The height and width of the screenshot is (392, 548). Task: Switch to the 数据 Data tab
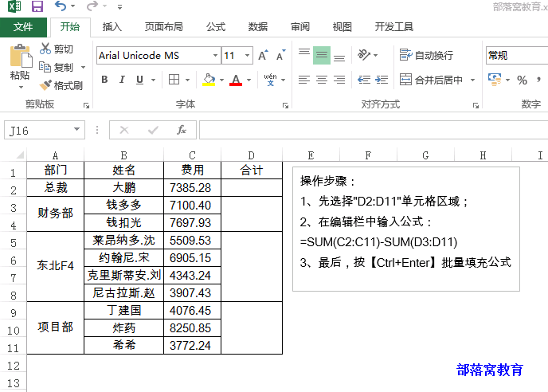[258, 27]
